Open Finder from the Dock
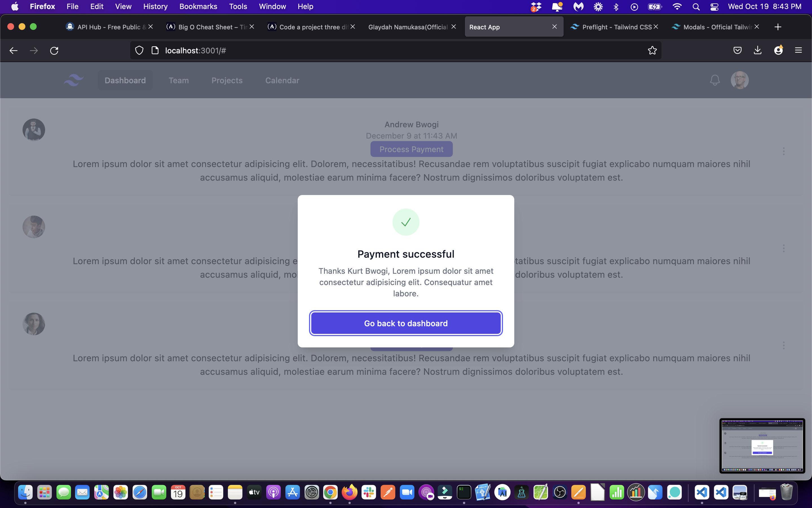 pyautogui.click(x=25, y=492)
